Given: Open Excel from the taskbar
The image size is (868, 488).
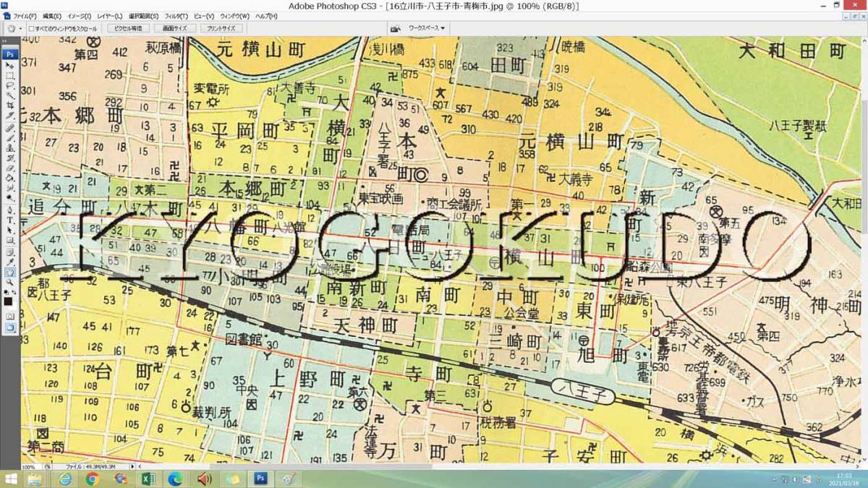Looking at the screenshot, I should (148, 479).
